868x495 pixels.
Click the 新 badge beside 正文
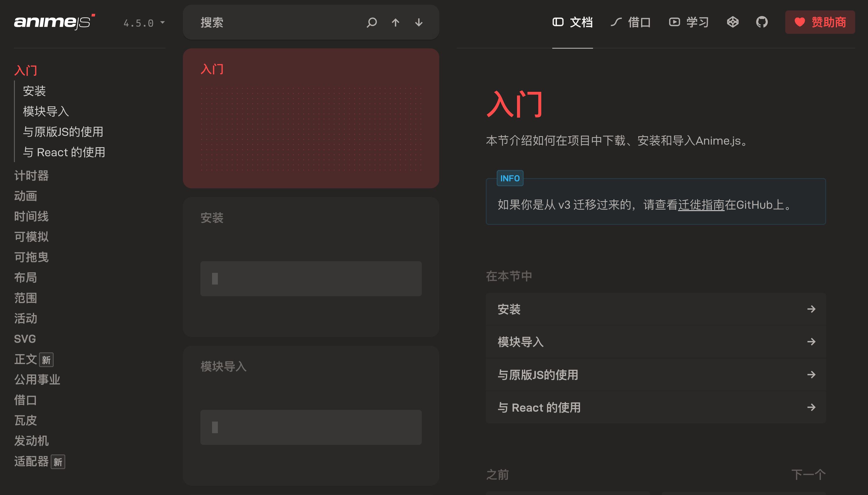point(46,360)
